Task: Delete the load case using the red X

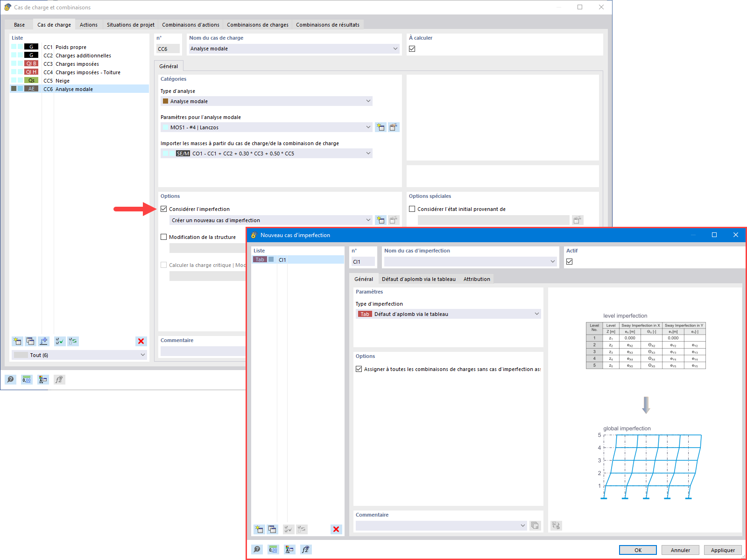Action: pos(141,341)
